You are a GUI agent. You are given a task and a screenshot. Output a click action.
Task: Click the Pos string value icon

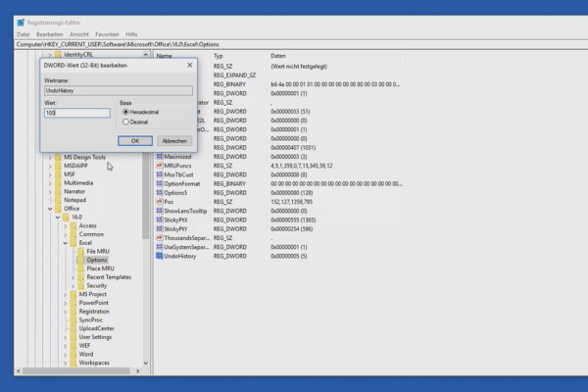coord(160,202)
